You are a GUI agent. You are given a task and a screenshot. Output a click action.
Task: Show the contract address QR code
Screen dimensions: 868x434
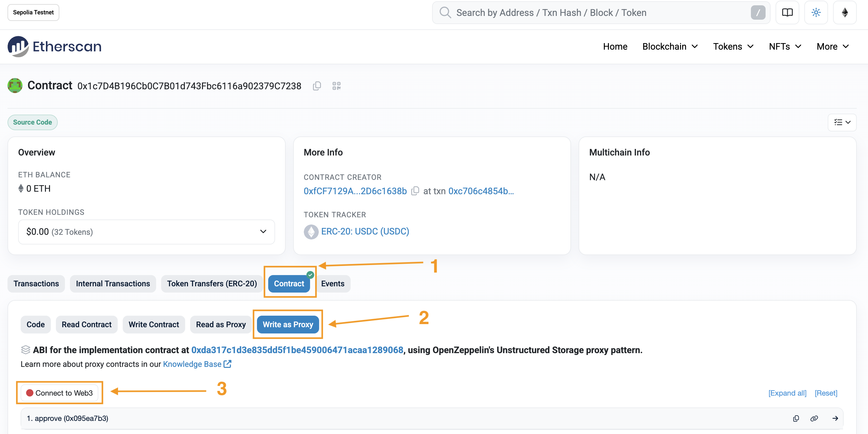pos(336,86)
